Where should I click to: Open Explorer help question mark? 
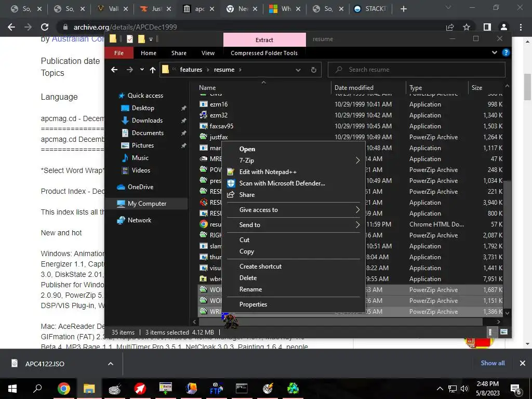(506, 52)
